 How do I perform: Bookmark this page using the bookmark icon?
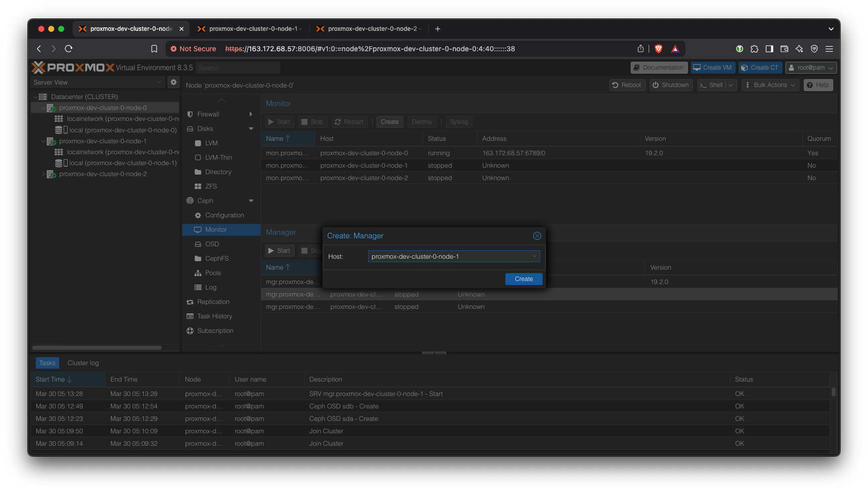click(x=154, y=49)
